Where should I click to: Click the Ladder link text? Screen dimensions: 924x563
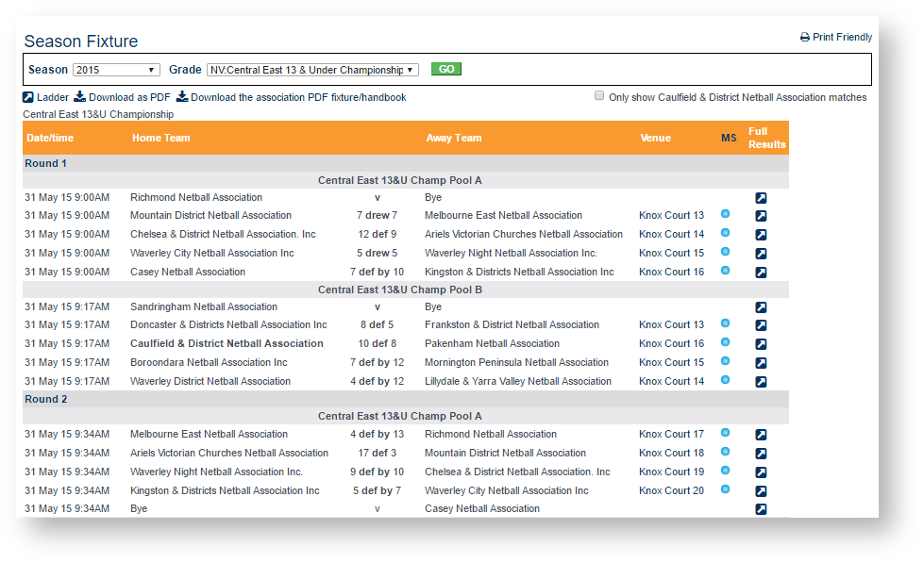point(53,97)
